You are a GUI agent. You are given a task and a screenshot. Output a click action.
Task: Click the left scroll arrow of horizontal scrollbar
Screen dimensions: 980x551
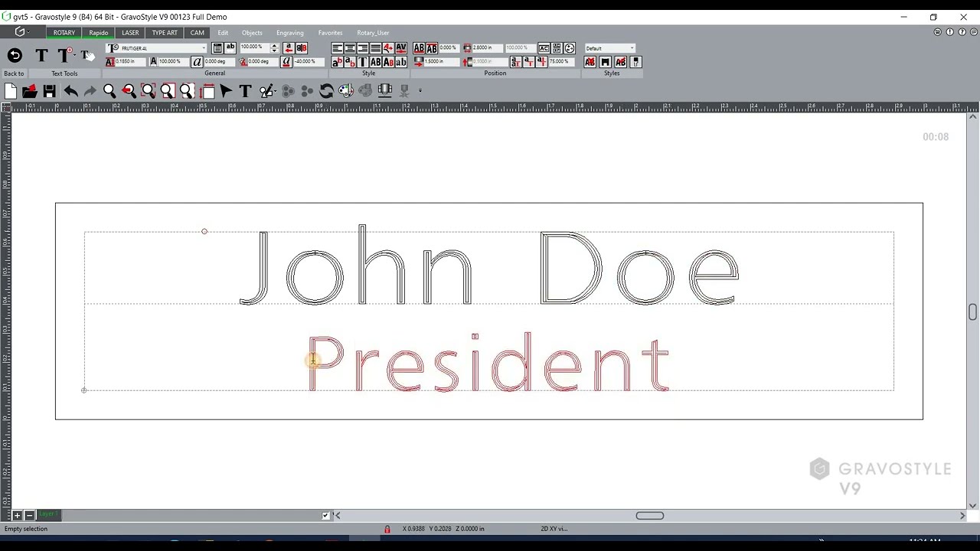[338, 516]
